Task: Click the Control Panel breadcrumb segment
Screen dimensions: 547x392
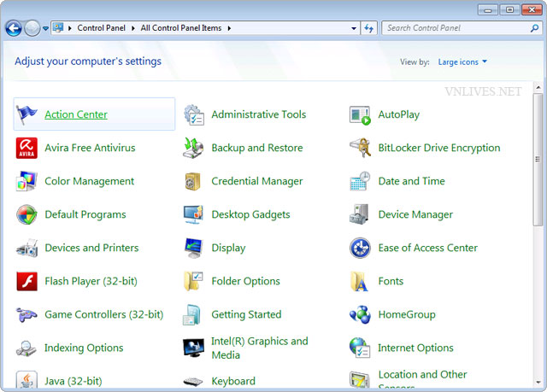Action: tap(101, 28)
